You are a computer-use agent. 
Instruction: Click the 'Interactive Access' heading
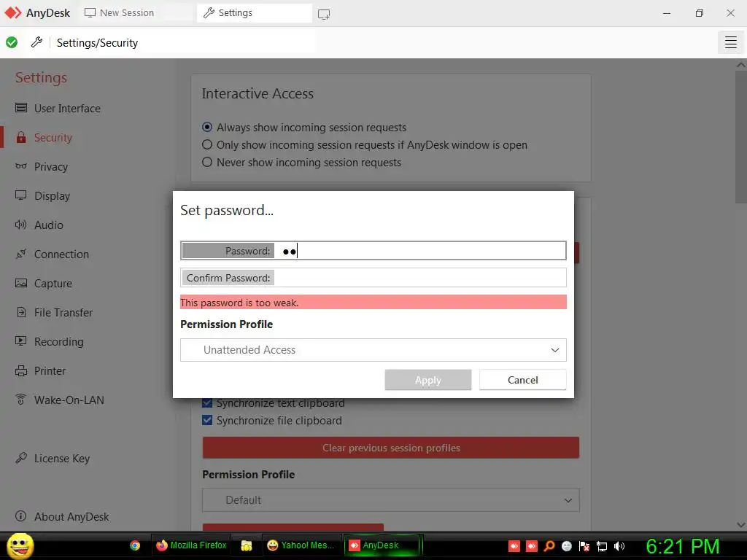coord(258,94)
